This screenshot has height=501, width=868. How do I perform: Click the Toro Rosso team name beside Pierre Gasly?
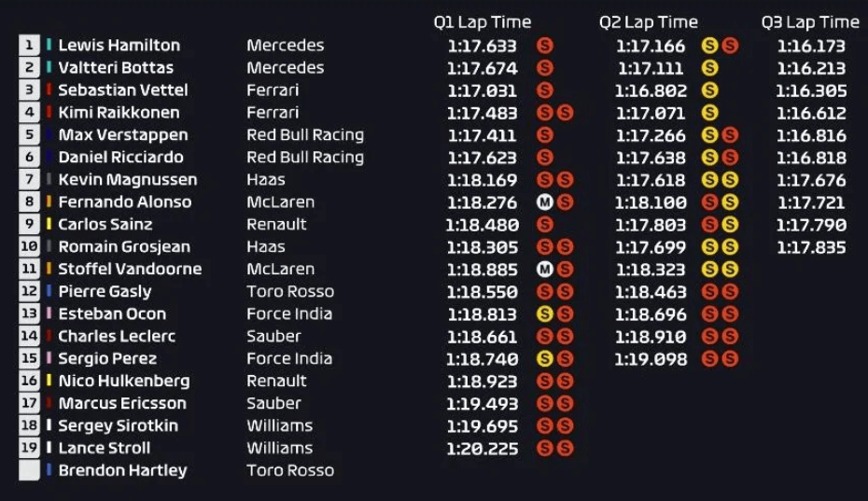[x=290, y=291]
